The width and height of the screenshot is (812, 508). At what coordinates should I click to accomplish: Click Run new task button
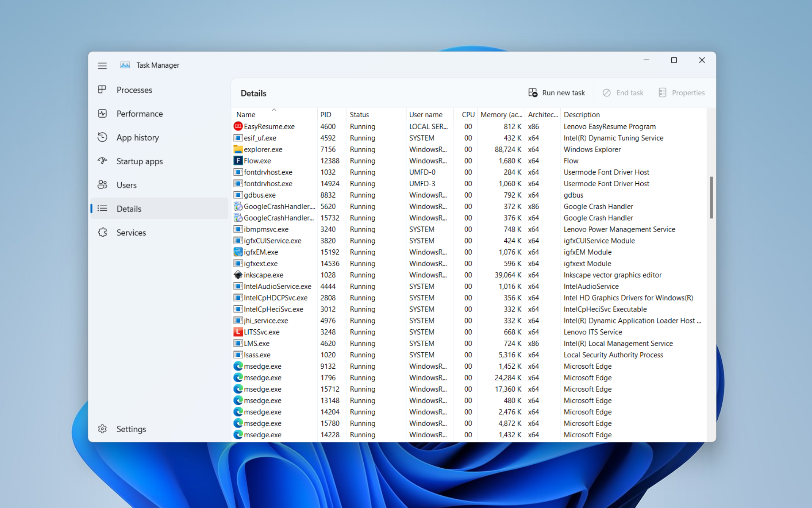pos(557,92)
